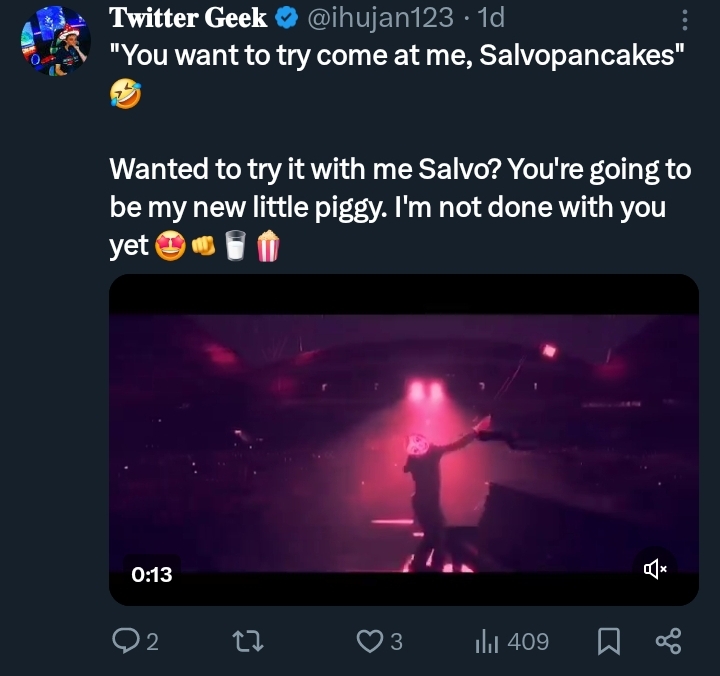Open the three-dot more options menu
The width and height of the screenshot is (720, 676).
[x=684, y=20]
